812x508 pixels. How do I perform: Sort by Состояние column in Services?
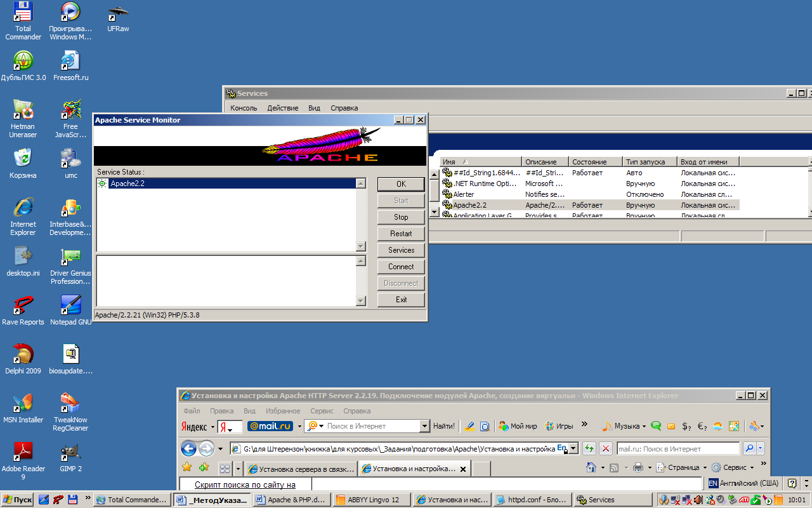(595, 162)
